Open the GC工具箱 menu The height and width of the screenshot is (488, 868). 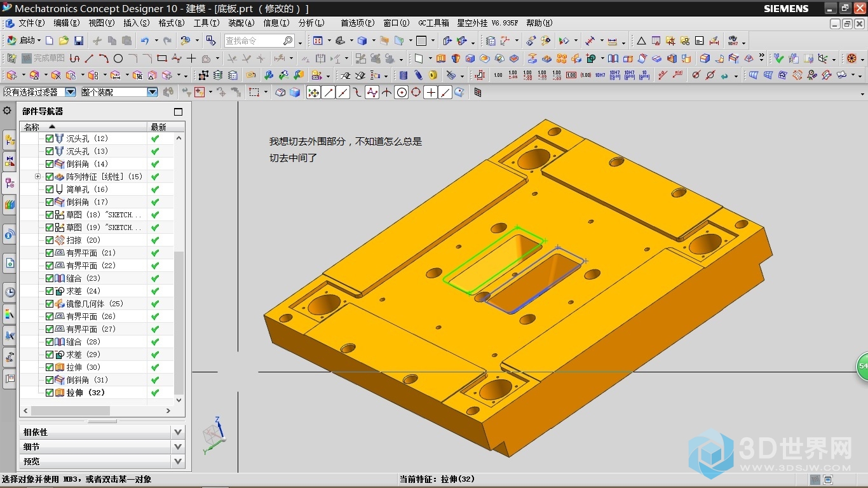433,23
